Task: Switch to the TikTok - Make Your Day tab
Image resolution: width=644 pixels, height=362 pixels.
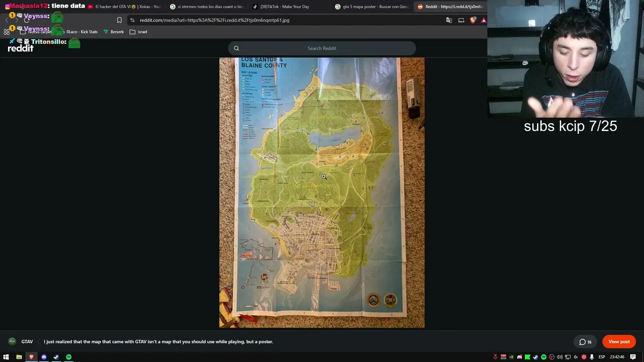Action: tap(289, 7)
